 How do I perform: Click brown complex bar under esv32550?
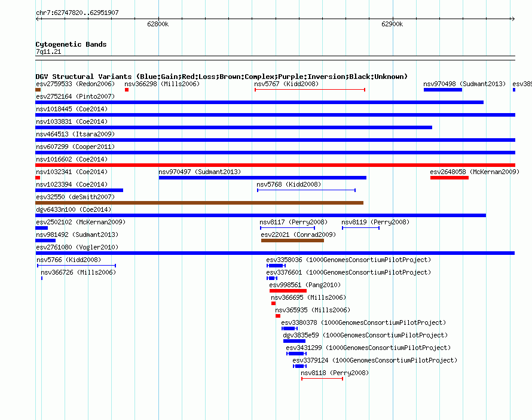click(x=199, y=203)
